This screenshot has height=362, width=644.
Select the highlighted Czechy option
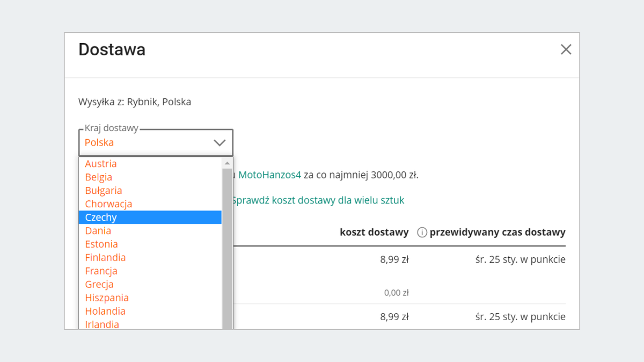click(101, 218)
